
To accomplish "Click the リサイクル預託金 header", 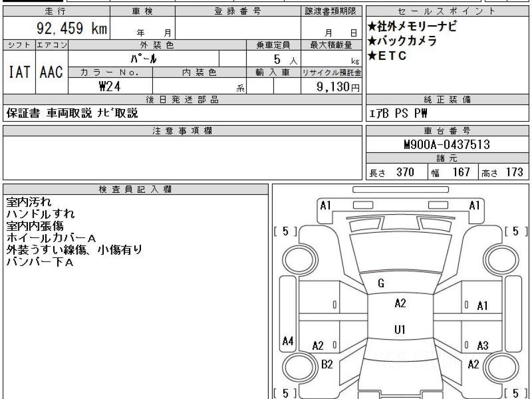I will click(x=331, y=73).
